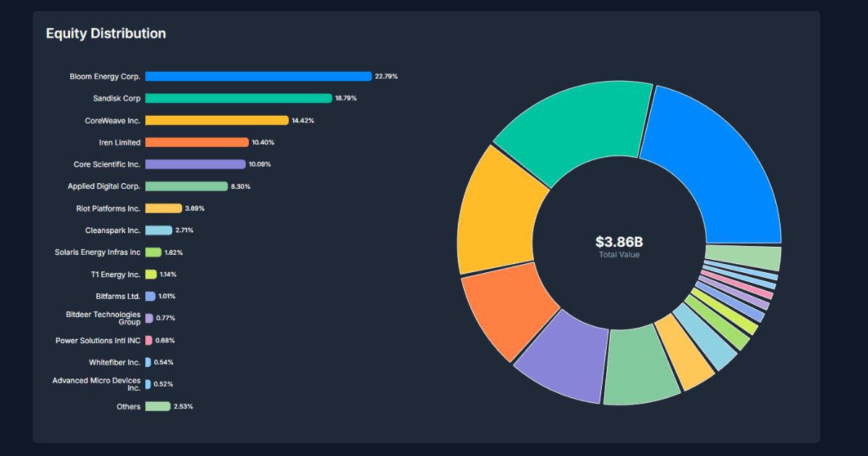Click the Core Scientific Inc. purple bar
Image resolution: width=868 pixels, height=456 pixels.
195,164
